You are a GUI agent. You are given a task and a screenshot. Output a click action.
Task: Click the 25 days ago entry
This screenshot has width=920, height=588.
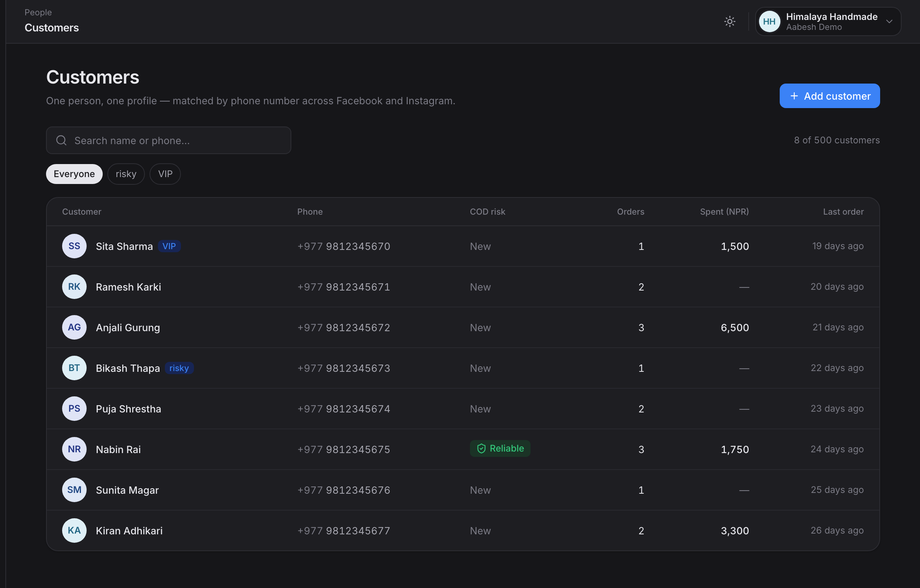tap(837, 490)
